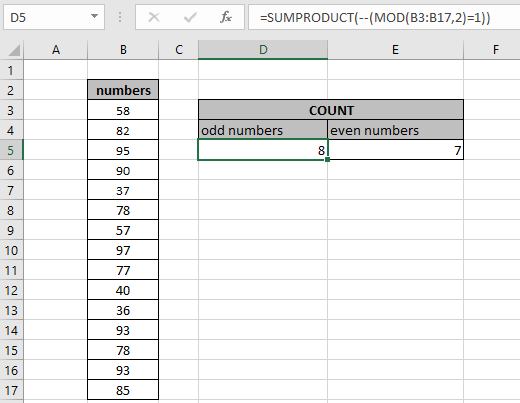Click the formula bar options dots handle

pos(120,17)
